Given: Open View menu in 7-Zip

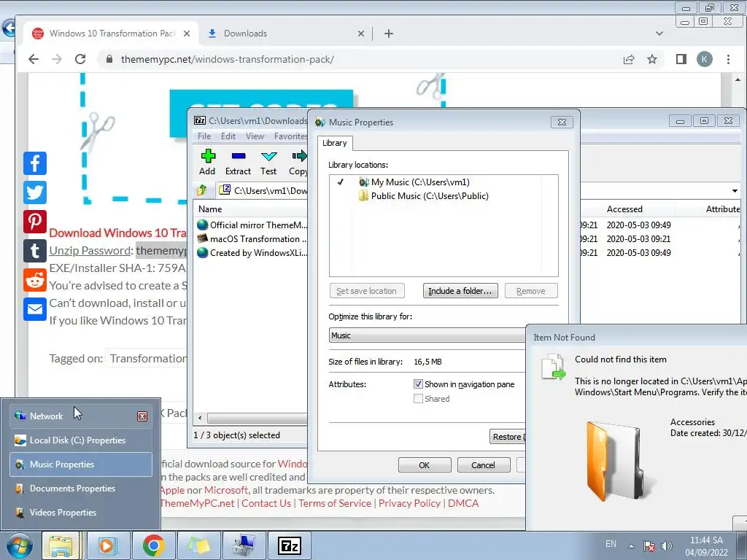Looking at the screenshot, I should click(255, 136).
